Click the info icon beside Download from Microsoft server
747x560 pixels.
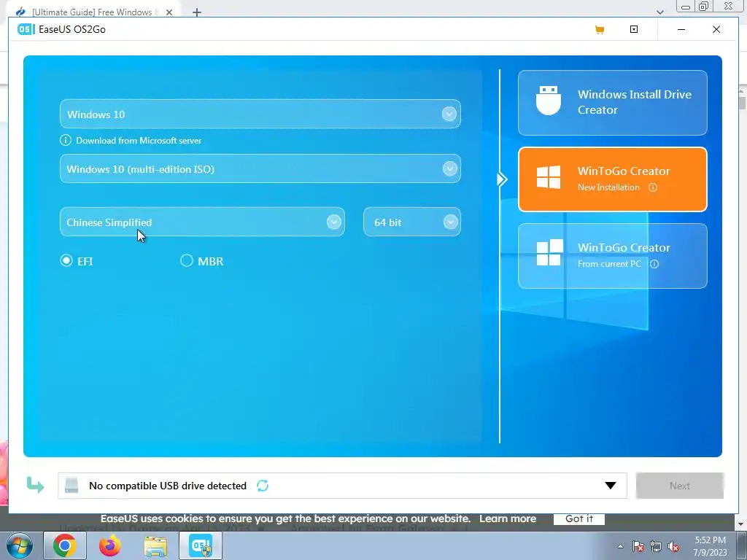coord(65,141)
